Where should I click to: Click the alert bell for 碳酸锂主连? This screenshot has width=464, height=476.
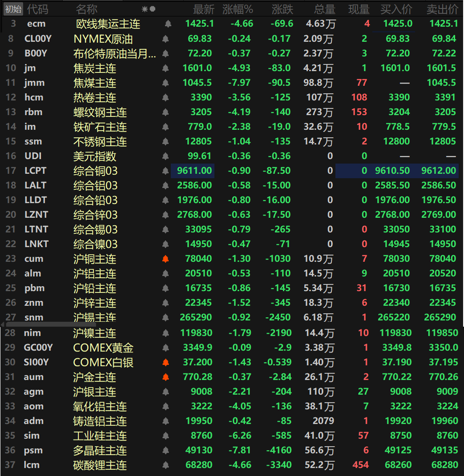coord(165,465)
